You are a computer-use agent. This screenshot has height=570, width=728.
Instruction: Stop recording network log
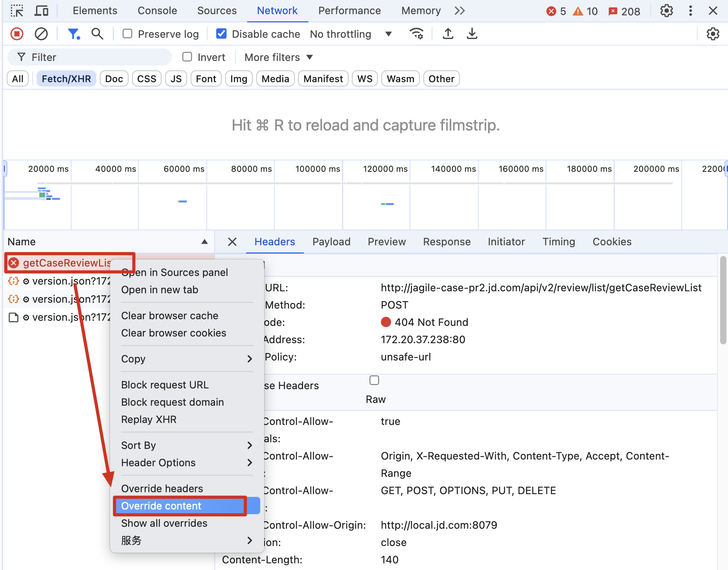pyautogui.click(x=17, y=34)
